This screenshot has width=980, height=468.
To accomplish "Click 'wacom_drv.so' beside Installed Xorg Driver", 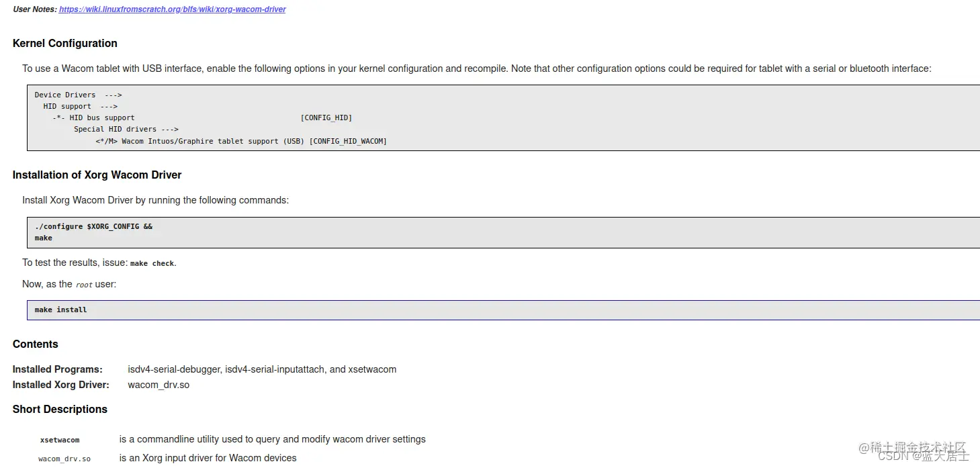I will pyautogui.click(x=159, y=385).
